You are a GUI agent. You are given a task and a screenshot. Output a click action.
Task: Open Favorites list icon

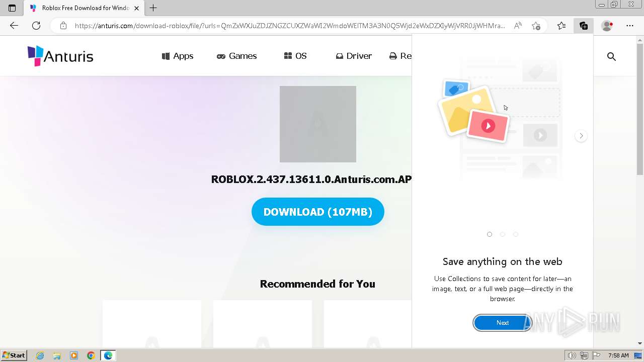(561, 26)
